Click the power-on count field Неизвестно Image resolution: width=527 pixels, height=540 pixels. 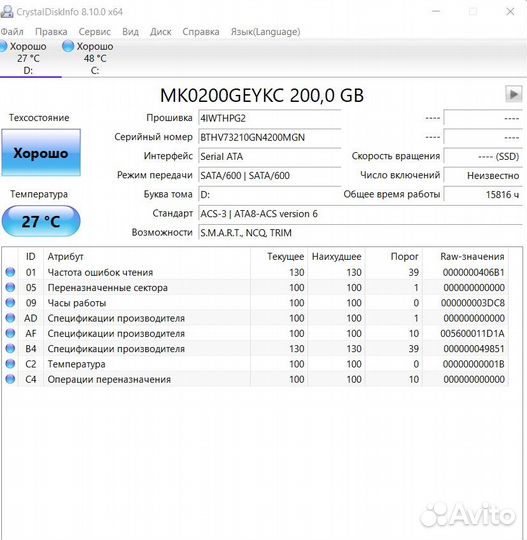coord(483,176)
